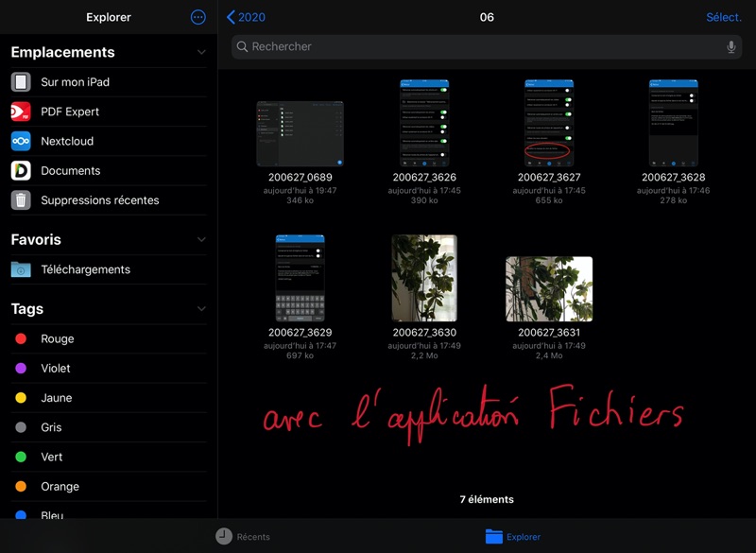
Task: Switch to the Récents tab
Action: (243, 536)
